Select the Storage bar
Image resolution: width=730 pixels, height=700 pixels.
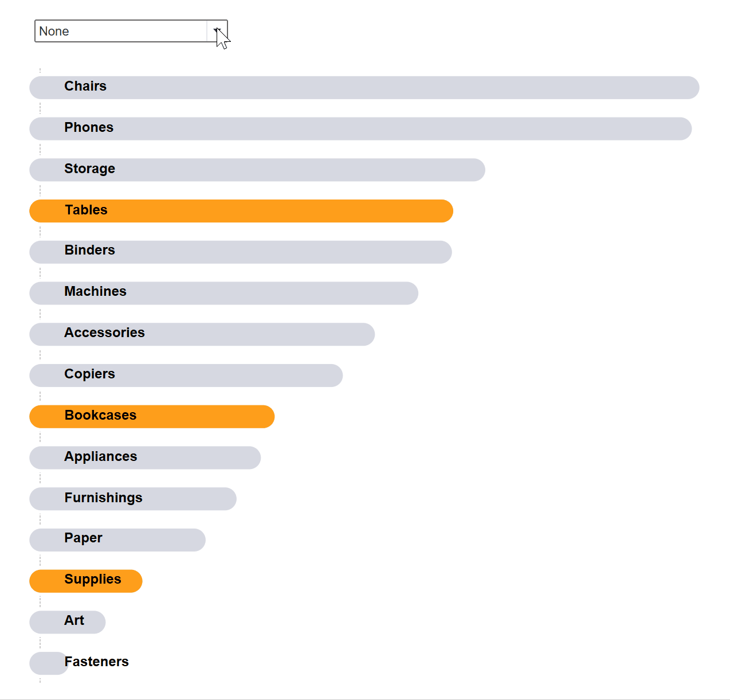tap(258, 170)
